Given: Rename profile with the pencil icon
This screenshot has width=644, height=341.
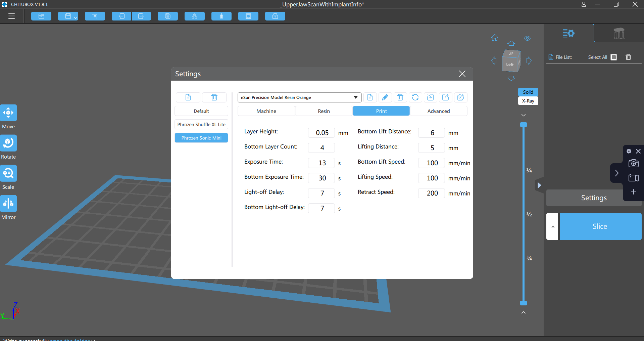Looking at the screenshot, I should tap(385, 97).
